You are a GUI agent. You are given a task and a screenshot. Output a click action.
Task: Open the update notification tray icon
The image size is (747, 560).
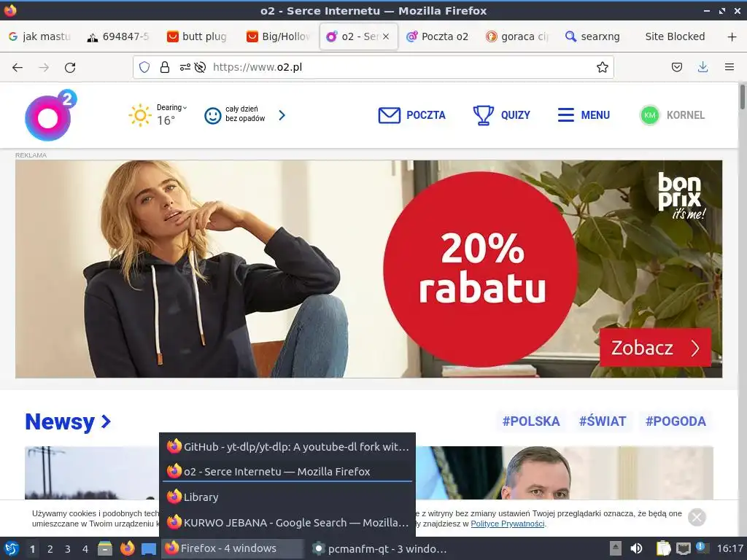[x=703, y=548]
